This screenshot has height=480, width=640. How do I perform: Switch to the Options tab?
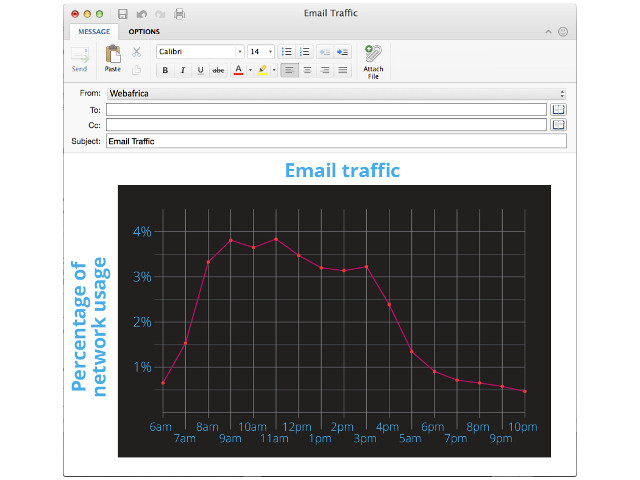click(x=144, y=32)
